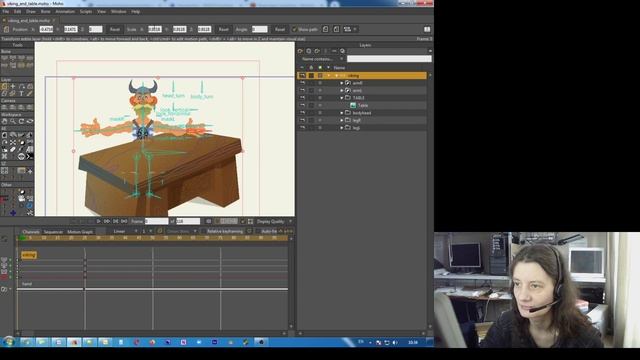Expand the arm layer directly above TABLE
Viewport: 640px width, 360px height.
342,91
